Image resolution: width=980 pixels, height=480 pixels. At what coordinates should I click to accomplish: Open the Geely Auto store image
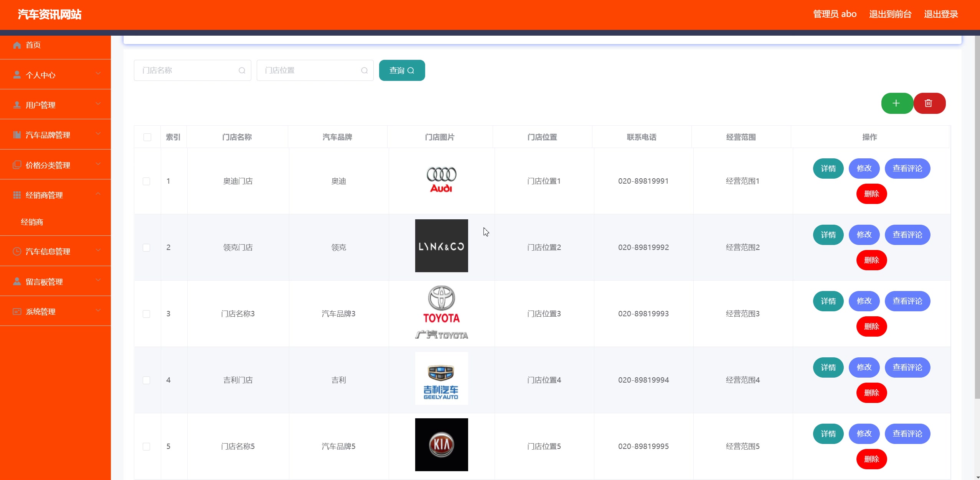pyautogui.click(x=441, y=378)
